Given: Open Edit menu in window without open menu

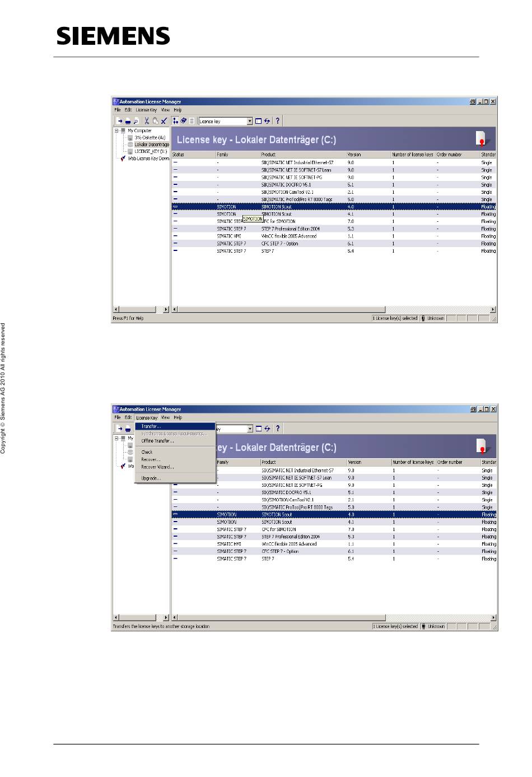Looking at the screenshot, I should click(x=128, y=110).
